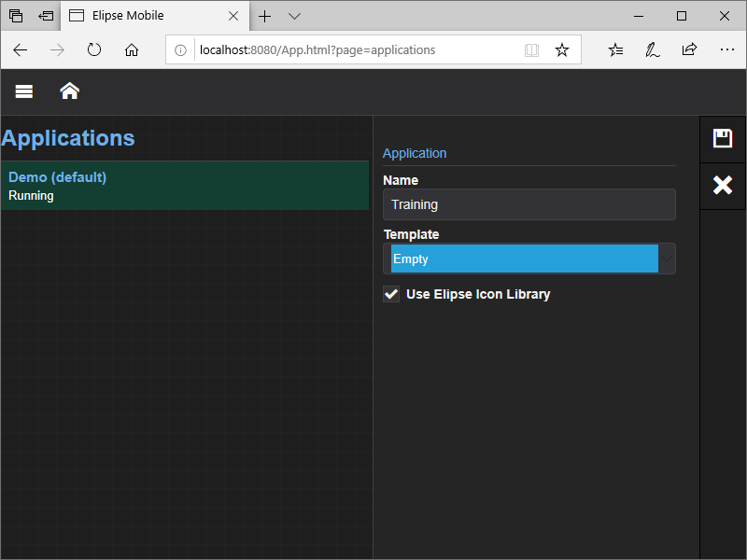The image size is (747, 560).
Task: Add page to favorites with the star icon
Action: 562,49
